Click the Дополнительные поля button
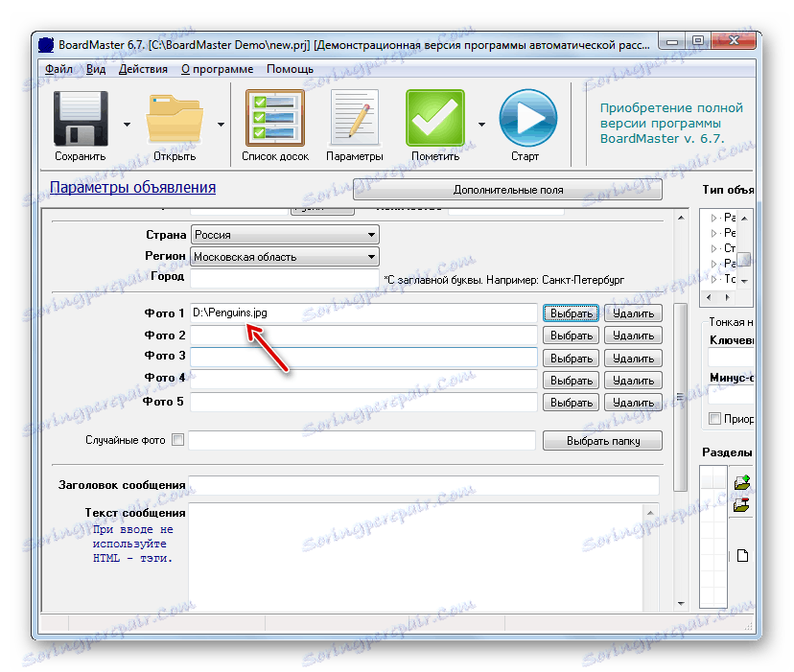This screenshot has height=672, width=794. (x=507, y=190)
